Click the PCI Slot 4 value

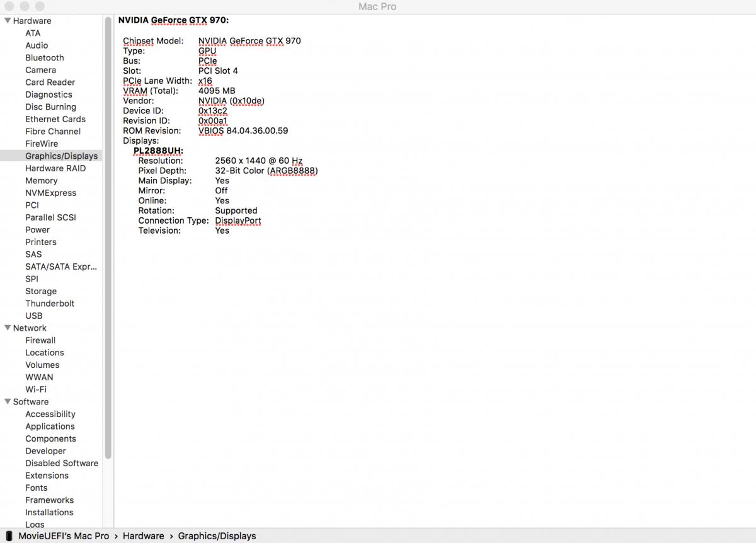(218, 71)
